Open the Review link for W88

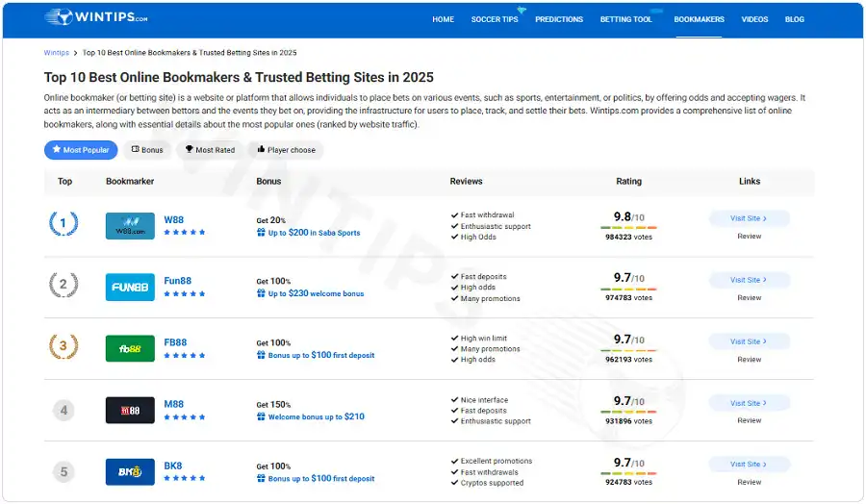(749, 237)
